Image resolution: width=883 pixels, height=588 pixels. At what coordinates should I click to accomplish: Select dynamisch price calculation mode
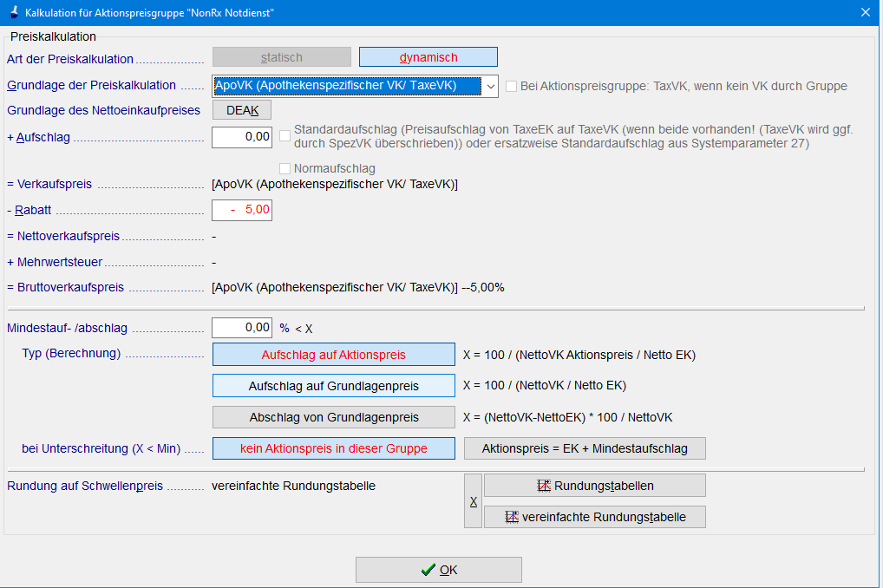(428, 57)
